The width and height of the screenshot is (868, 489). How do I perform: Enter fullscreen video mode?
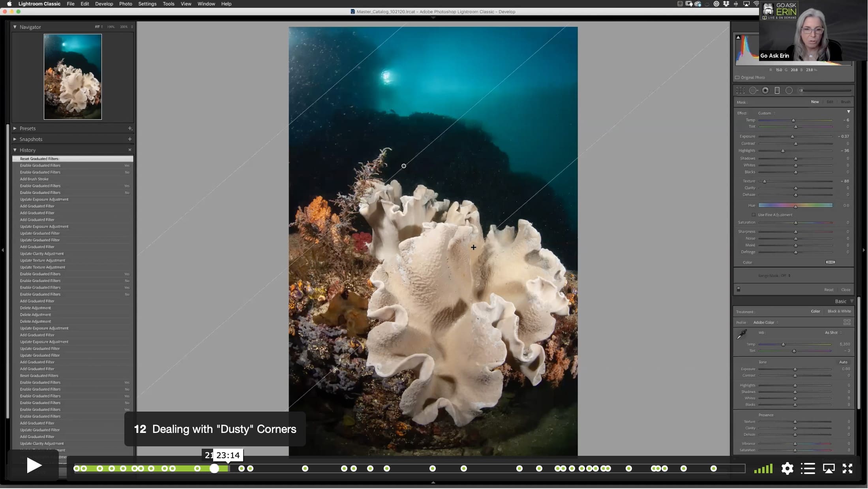pos(847,468)
